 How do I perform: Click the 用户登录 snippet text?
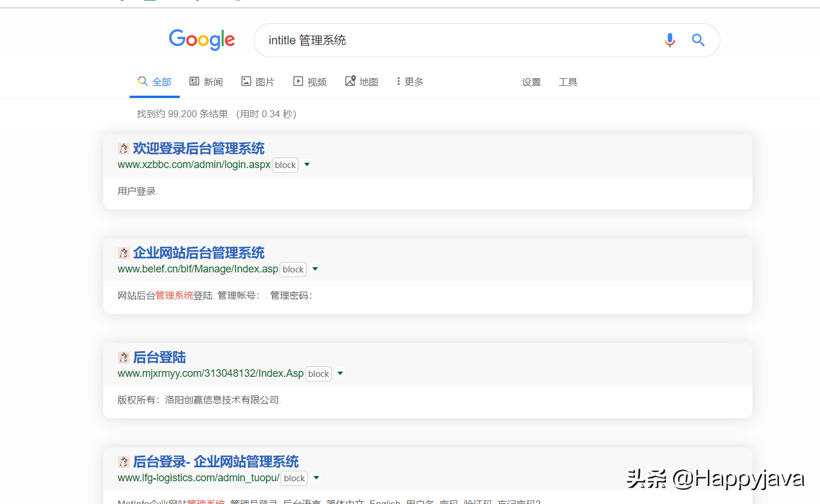pos(138,191)
